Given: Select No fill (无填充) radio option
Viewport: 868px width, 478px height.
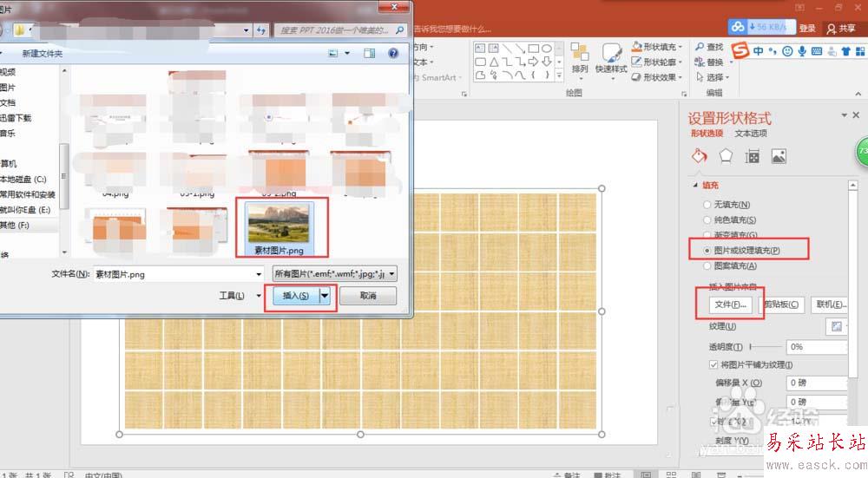Looking at the screenshot, I should pyautogui.click(x=707, y=205).
